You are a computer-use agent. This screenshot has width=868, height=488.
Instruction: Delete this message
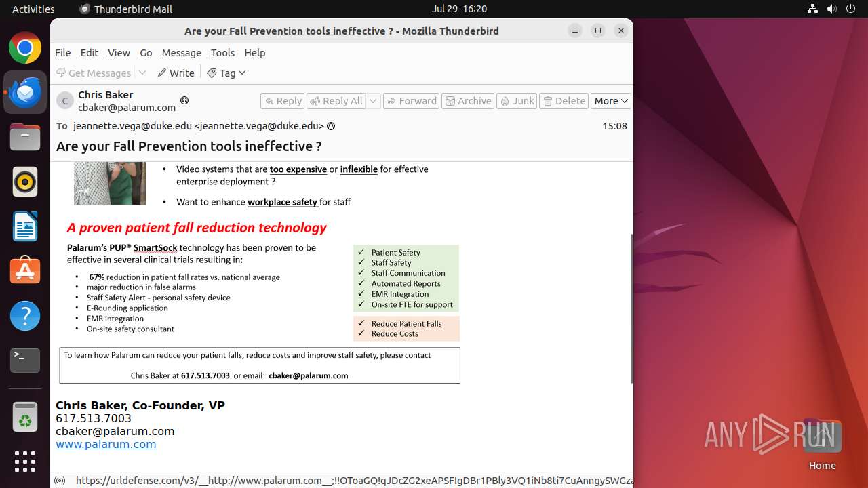[x=564, y=101]
